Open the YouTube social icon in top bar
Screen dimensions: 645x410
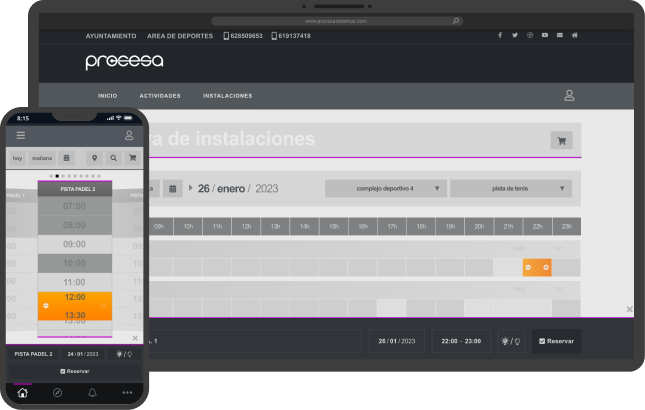pyautogui.click(x=545, y=35)
